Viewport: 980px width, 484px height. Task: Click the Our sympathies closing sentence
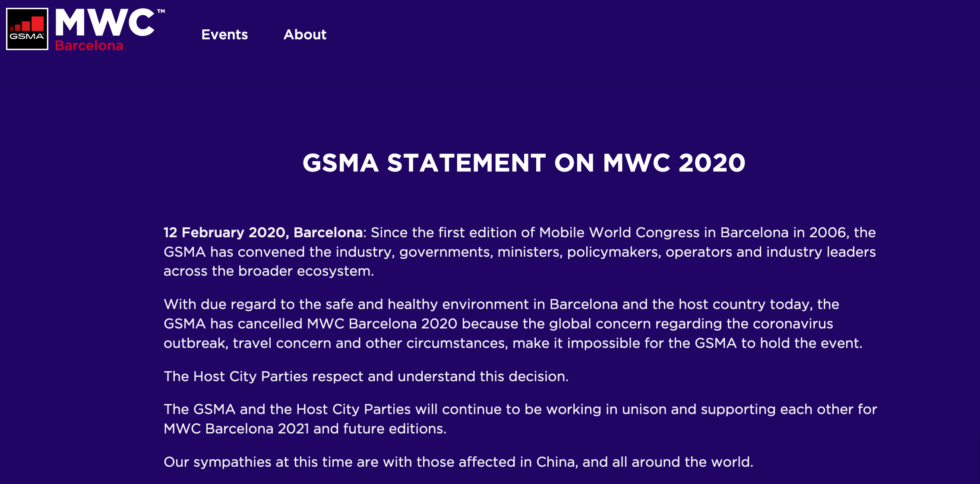(x=458, y=462)
